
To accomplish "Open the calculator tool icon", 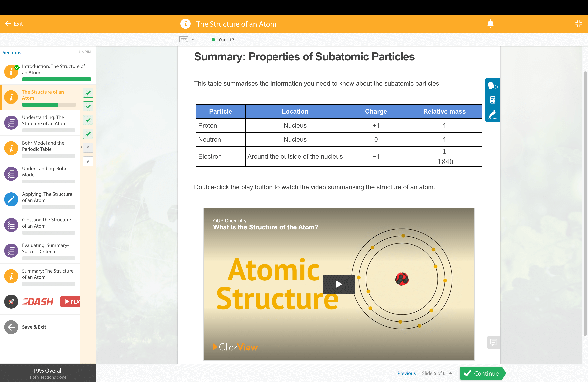I will click(492, 100).
